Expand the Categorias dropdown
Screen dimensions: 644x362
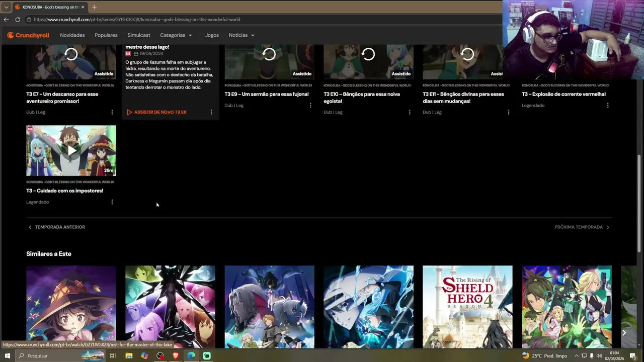pos(176,35)
